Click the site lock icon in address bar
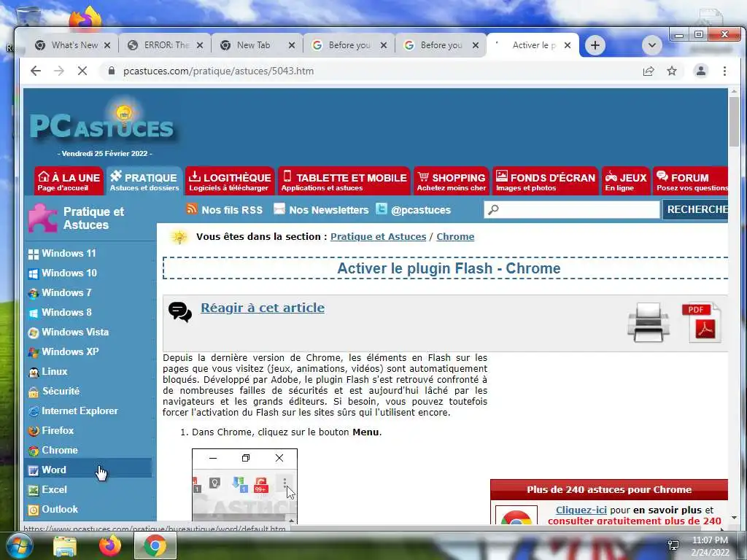The image size is (747, 560). click(x=112, y=71)
